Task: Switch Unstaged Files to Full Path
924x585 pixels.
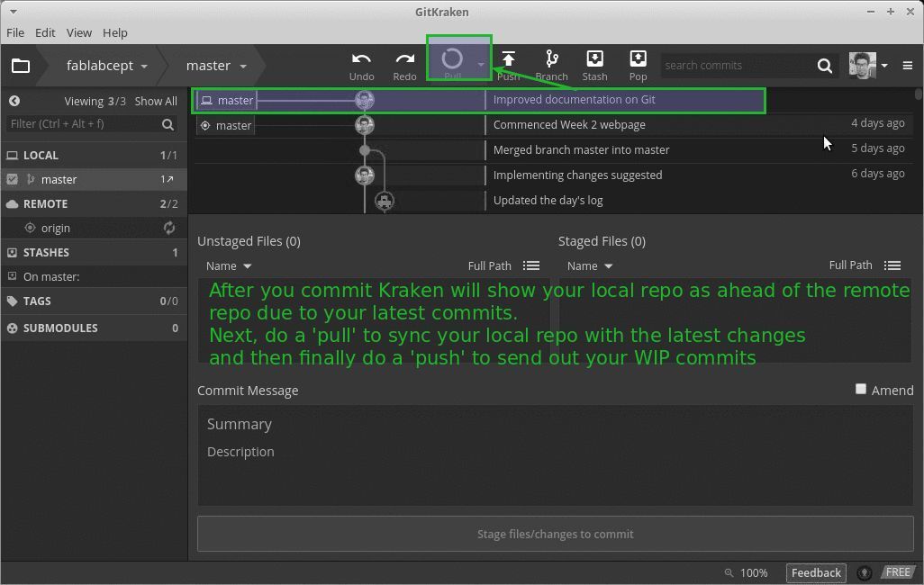Action: [489, 265]
